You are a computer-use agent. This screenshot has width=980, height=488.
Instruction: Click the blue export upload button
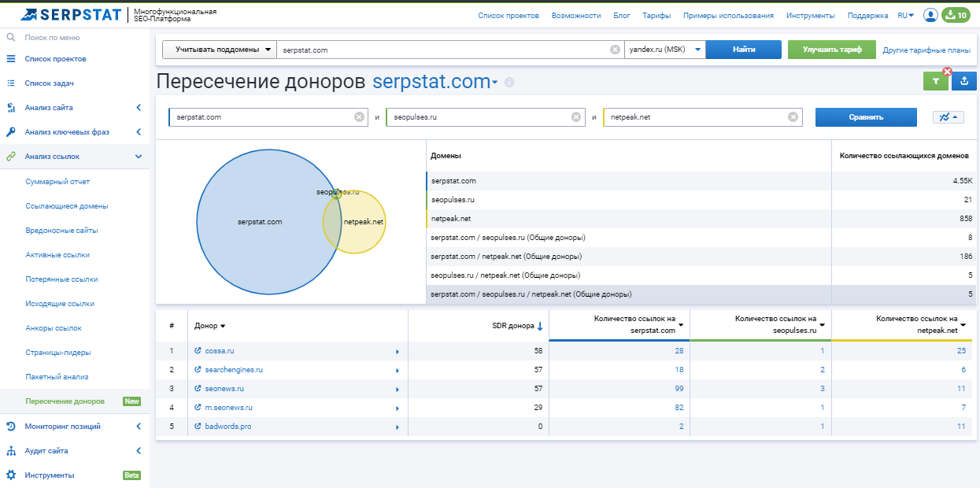point(966,80)
